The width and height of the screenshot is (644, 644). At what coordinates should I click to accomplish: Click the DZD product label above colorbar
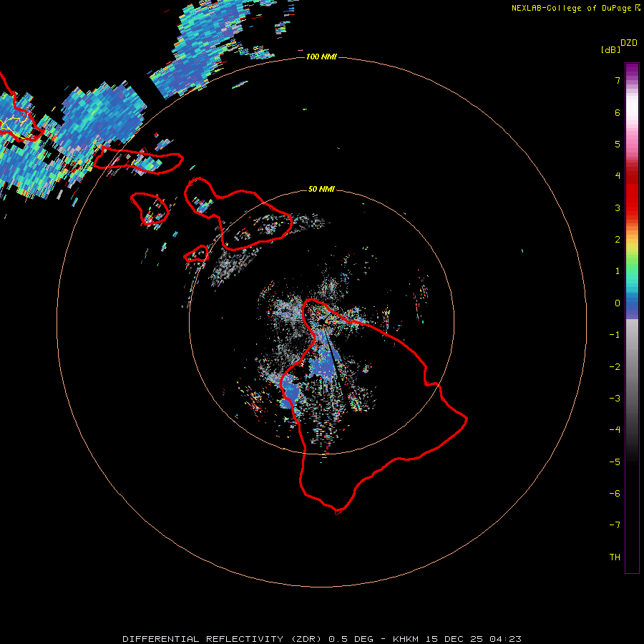[629, 43]
